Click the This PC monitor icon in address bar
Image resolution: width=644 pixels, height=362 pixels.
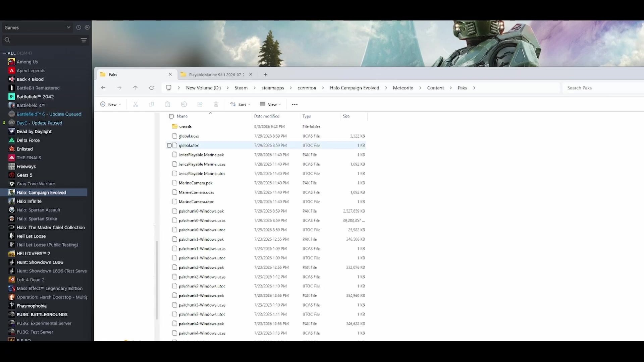click(x=169, y=88)
